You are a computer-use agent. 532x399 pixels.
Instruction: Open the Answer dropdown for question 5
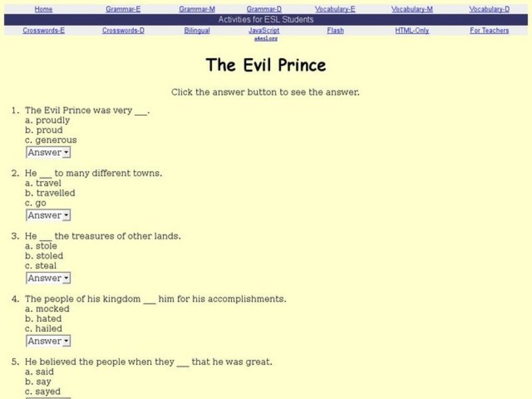pos(47,398)
